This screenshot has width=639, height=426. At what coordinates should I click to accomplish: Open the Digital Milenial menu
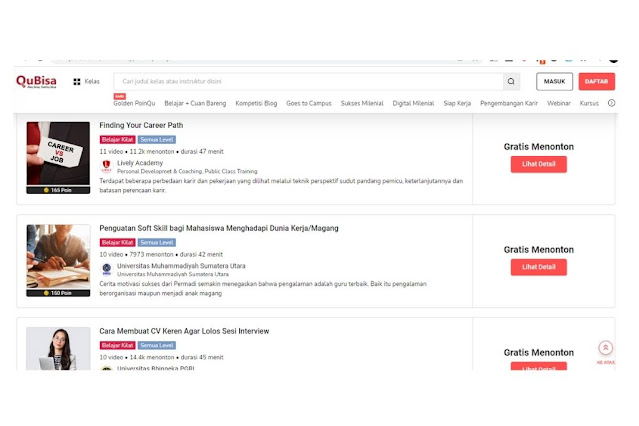click(413, 104)
